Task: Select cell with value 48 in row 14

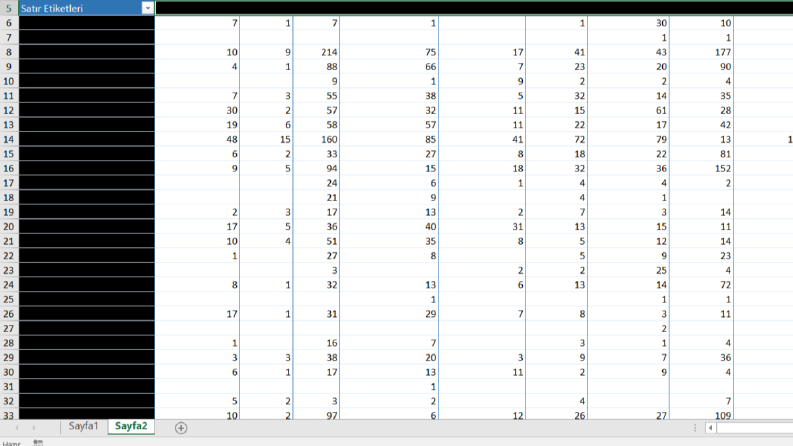Action: point(197,139)
